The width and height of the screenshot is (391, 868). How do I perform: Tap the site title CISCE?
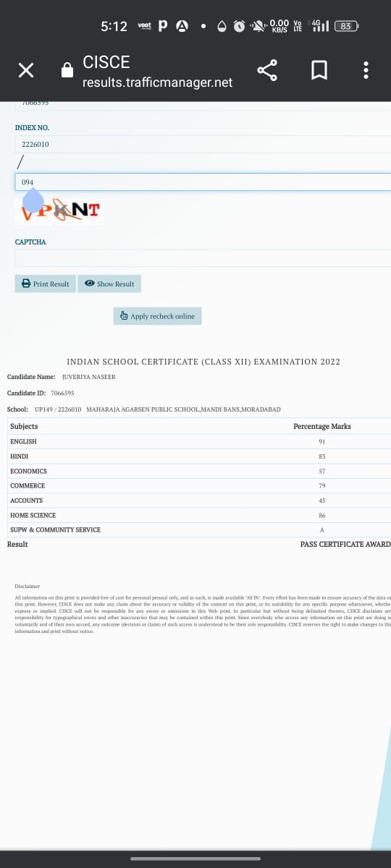[x=106, y=63]
